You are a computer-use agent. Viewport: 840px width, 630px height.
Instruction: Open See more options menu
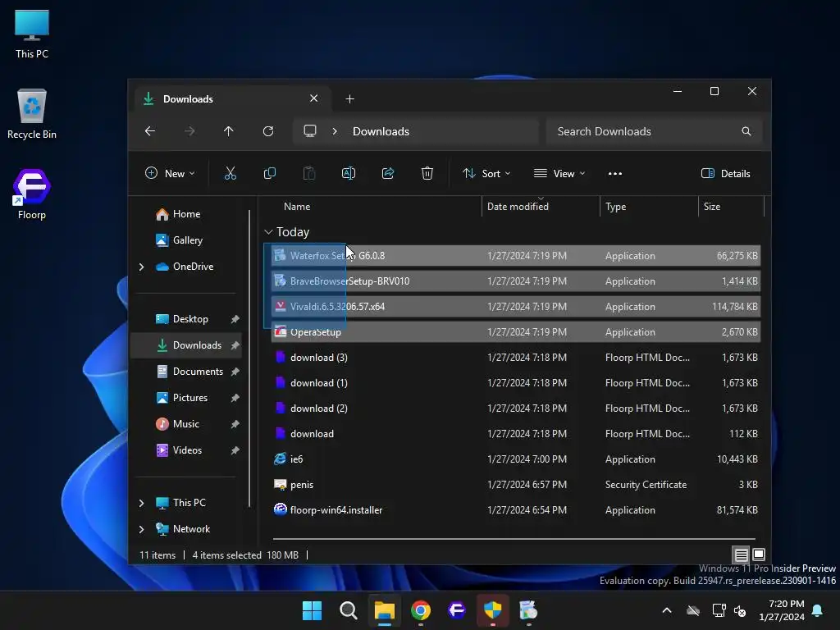(x=615, y=173)
